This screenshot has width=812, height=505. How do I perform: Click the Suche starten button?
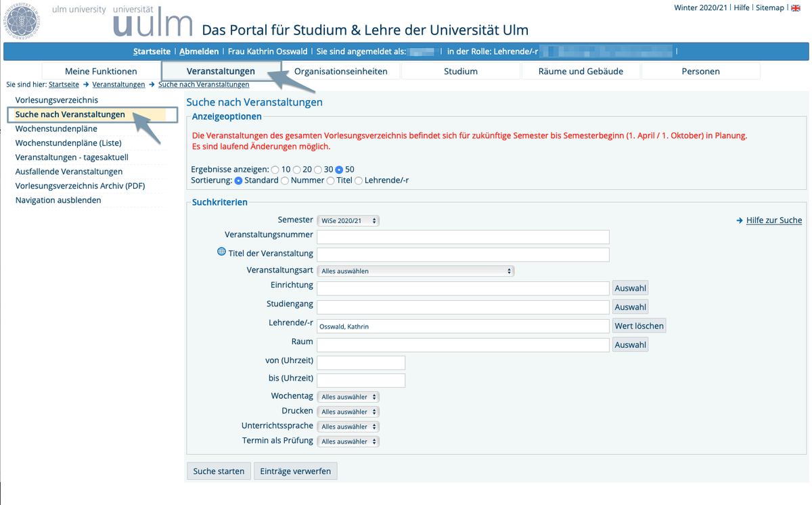pos(219,471)
